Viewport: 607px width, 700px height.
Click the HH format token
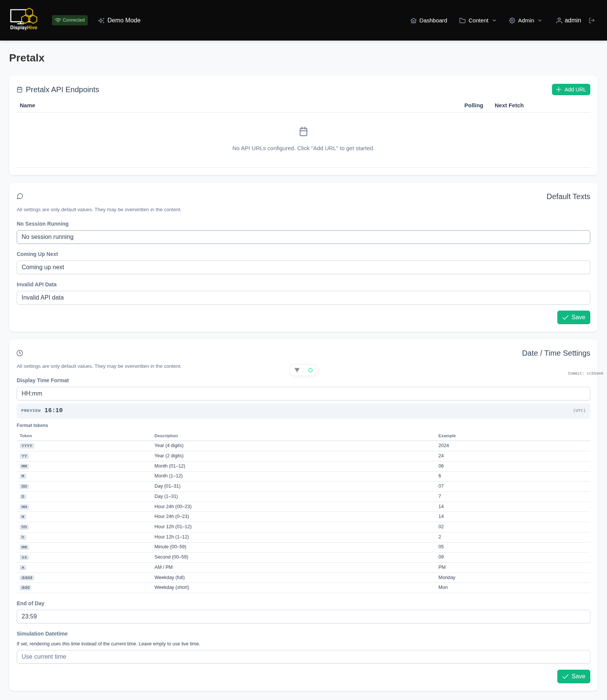pyautogui.click(x=24, y=507)
